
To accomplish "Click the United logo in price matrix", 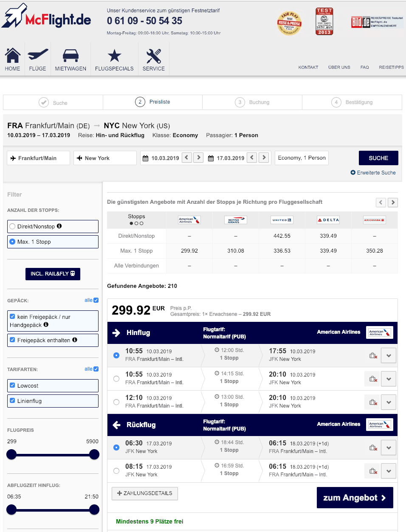I will [x=282, y=220].
